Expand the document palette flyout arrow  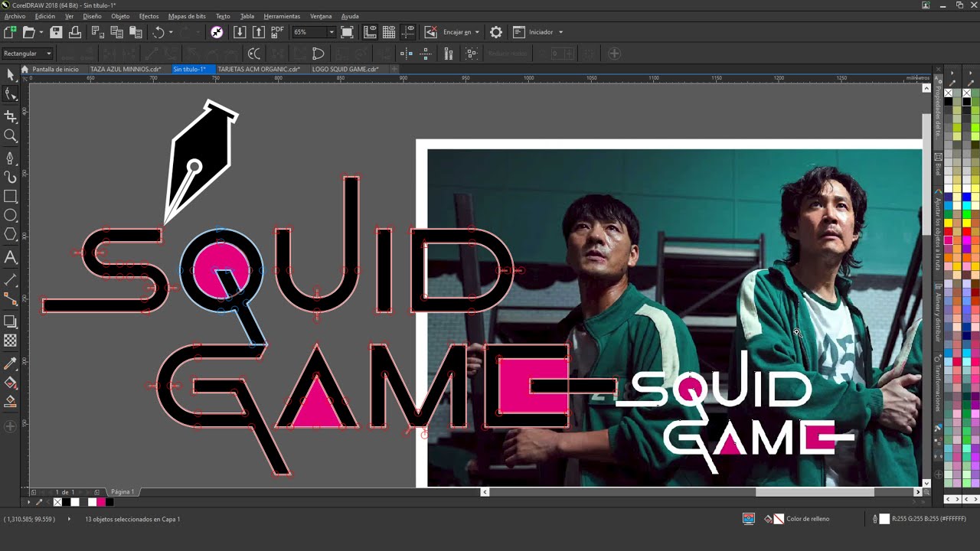[x=30, y=502]
